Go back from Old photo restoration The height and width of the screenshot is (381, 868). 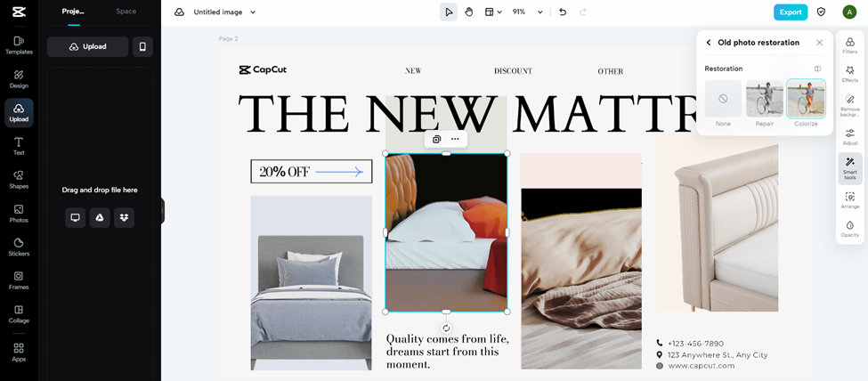point(709,43)
